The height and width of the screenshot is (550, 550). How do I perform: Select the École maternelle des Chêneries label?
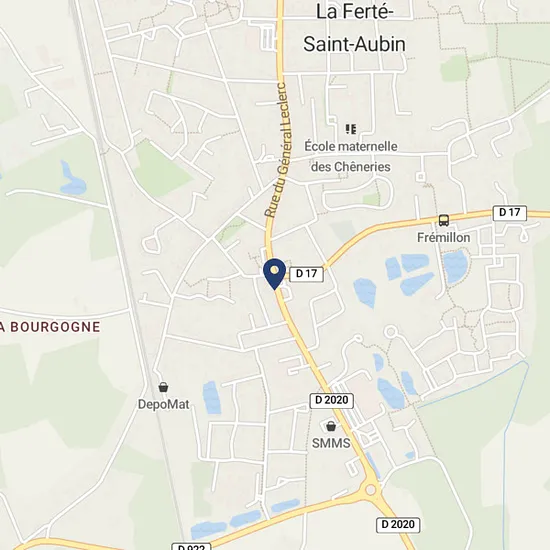click(351, 156)
